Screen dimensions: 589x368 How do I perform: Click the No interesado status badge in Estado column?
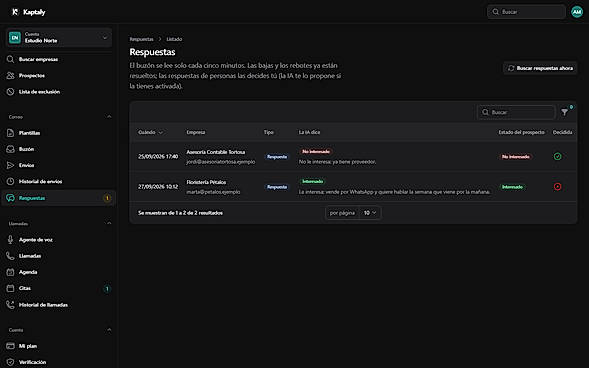point(515,157)
